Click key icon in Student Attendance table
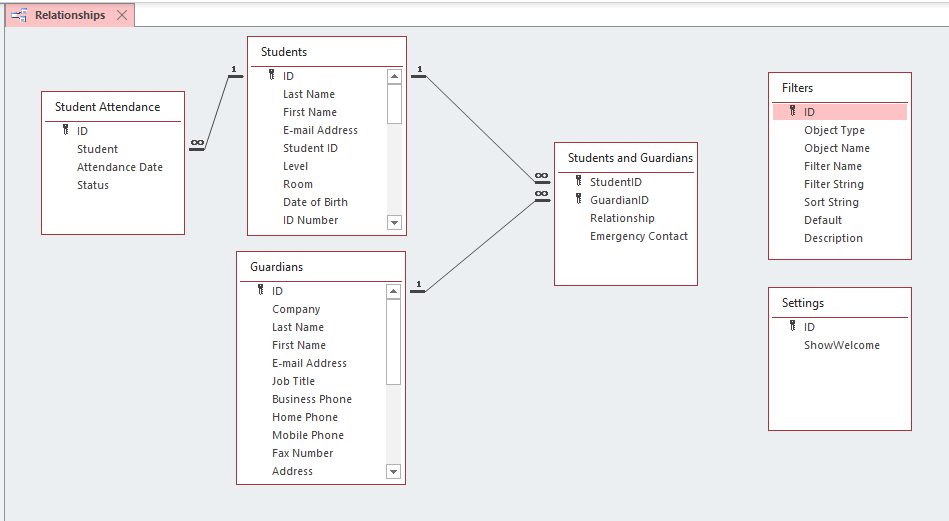 (66, 130)
